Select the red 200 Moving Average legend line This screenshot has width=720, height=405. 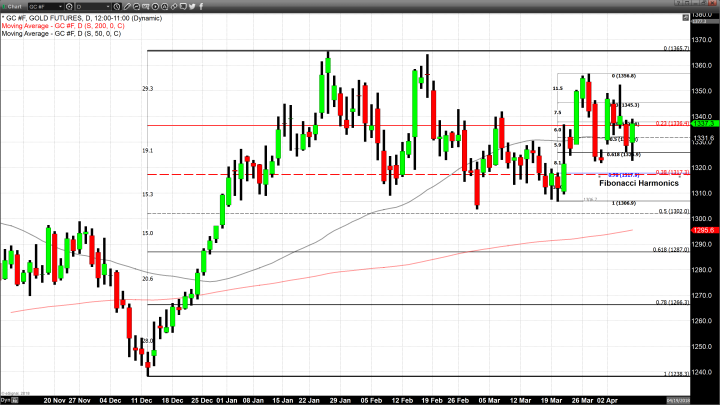pyautogui.click(x=62, y=25)
